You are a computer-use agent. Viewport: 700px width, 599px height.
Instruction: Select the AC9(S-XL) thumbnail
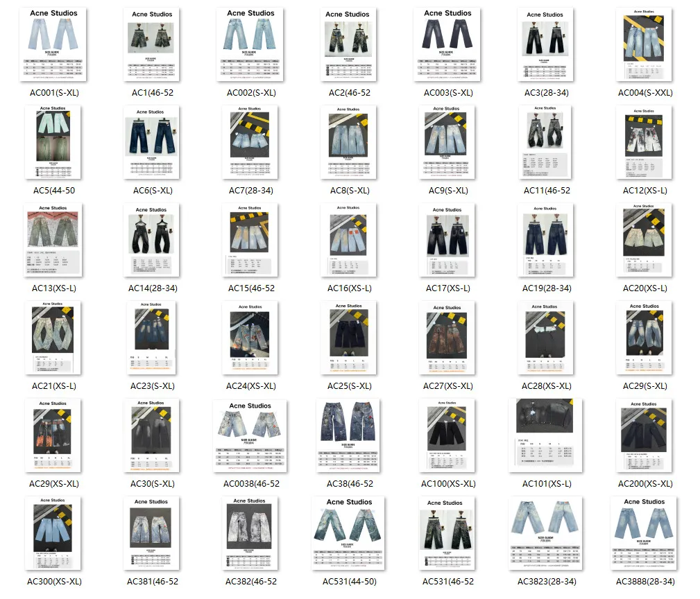click(x=447, y=142)
